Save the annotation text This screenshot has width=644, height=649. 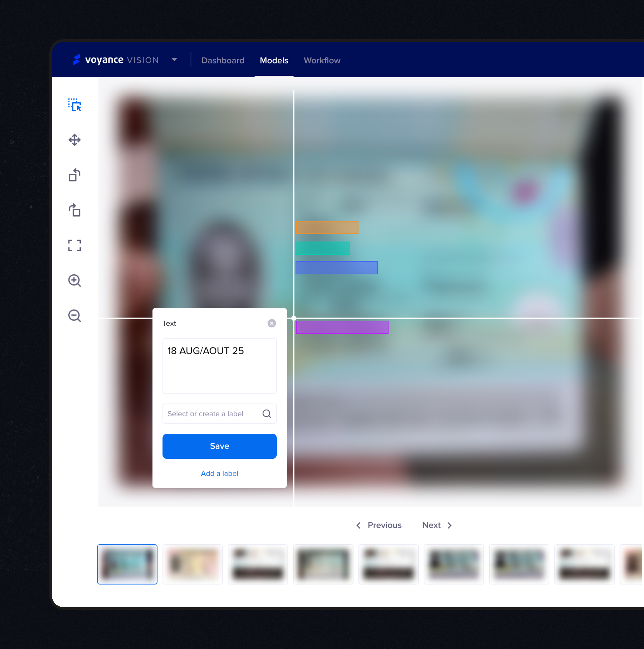click(219, 446)
